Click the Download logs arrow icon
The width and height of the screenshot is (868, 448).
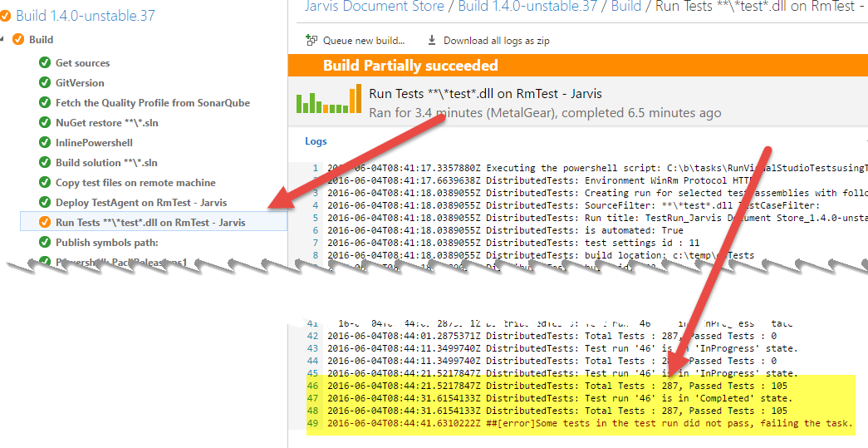pos(432,41)
